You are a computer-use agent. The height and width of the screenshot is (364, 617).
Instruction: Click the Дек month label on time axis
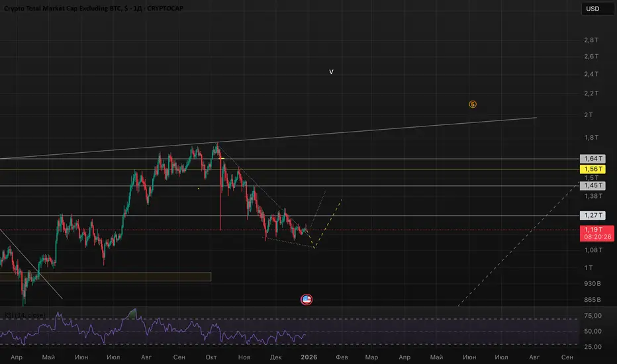(276, 357)
